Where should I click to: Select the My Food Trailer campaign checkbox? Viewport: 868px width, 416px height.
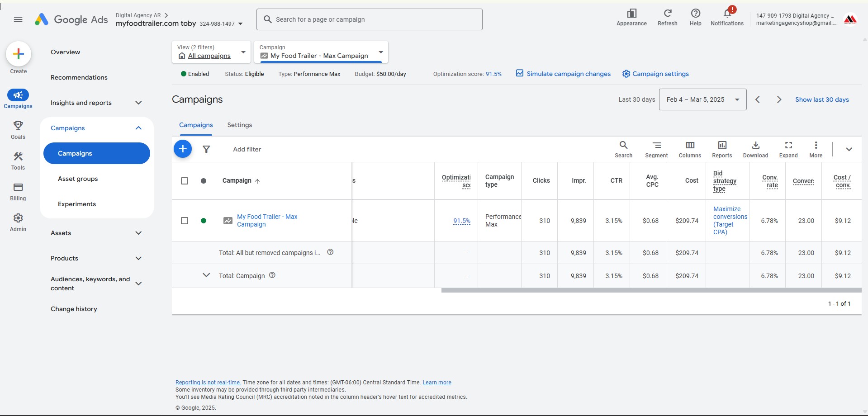click(x=185, y=221)
